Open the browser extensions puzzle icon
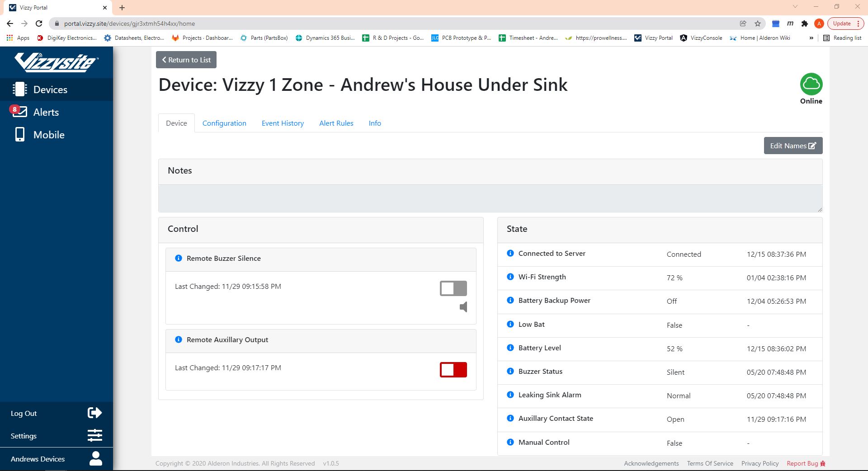Viewport: 868px width, 471px height. coord(805,24)
